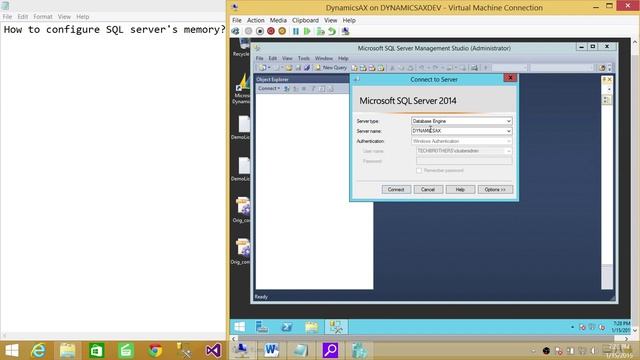Image resolution: width=640 pixels, height=360 pixels.
Task: Click the dropdown arrow beside the New Project icon
Action: pyautogui.click(x=269, y=68)
